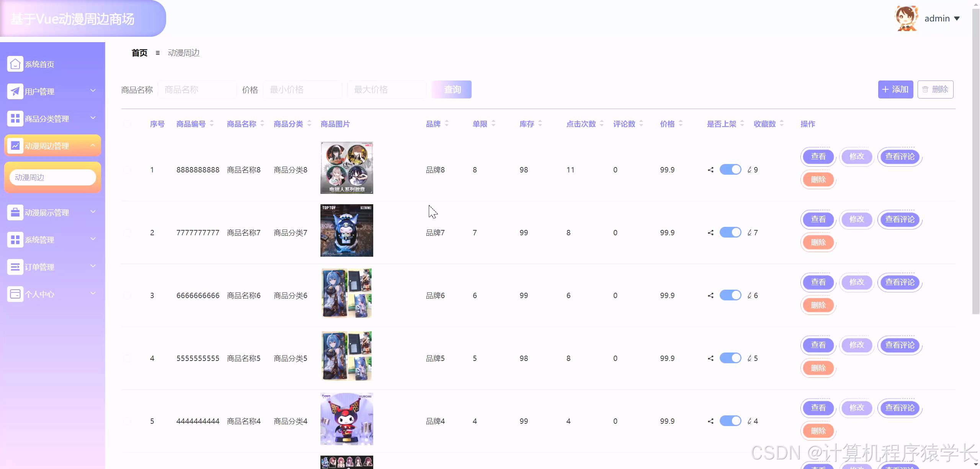
Task: Check the row checkbox for 商品名称8
Action: pyautogui.click(x=127, y=170)
